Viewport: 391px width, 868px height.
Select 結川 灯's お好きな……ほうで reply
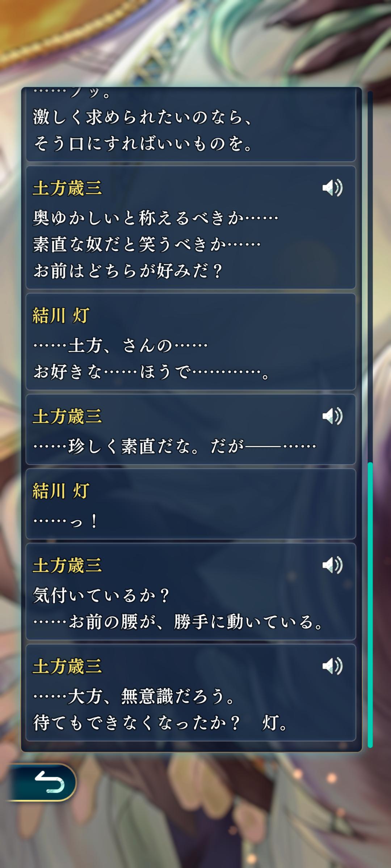click(x=191, y=342)
